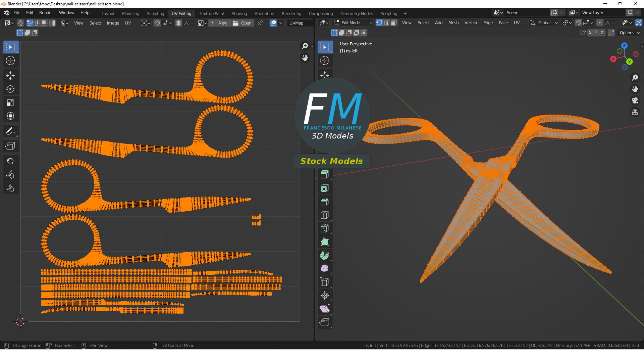Add a new workspace tab

click(405, 13)
